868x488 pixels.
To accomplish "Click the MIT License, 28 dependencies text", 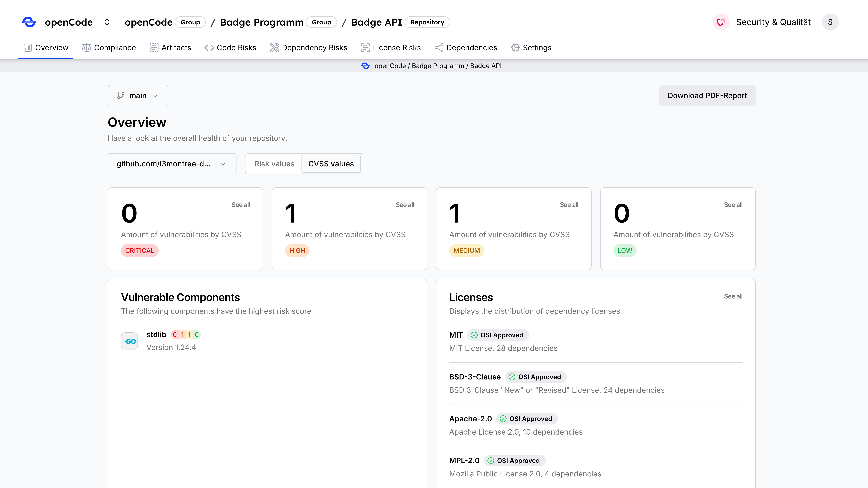I will pyautogui.click(x=503, y=348).
